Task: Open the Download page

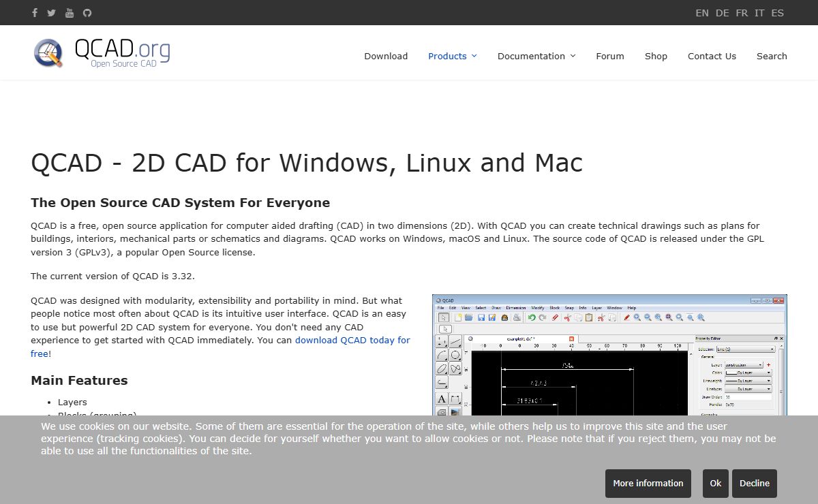Action: [x=386, y=57]
